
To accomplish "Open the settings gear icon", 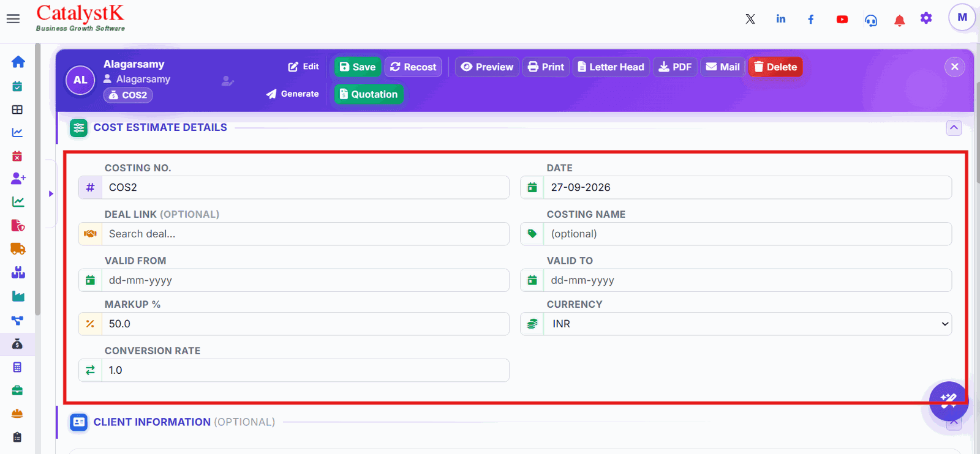I will (926, 18).
